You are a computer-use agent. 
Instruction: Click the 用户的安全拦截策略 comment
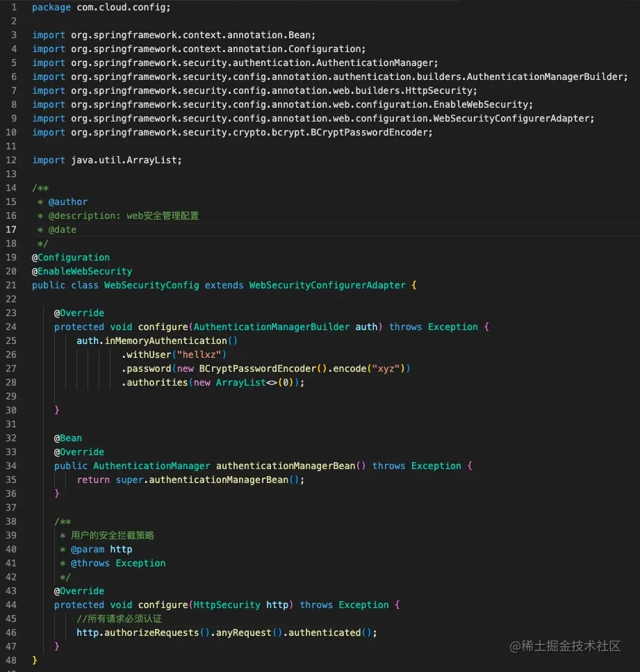coord(113,536)
